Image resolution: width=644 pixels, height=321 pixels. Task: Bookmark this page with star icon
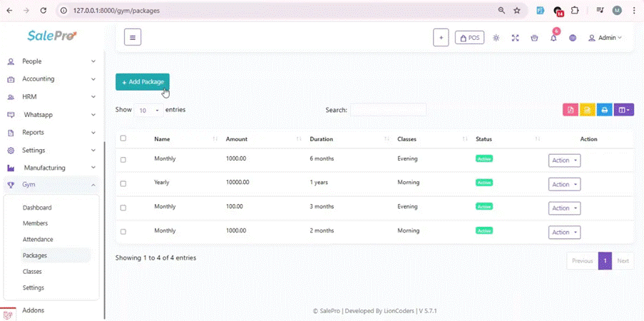(517, 11)
